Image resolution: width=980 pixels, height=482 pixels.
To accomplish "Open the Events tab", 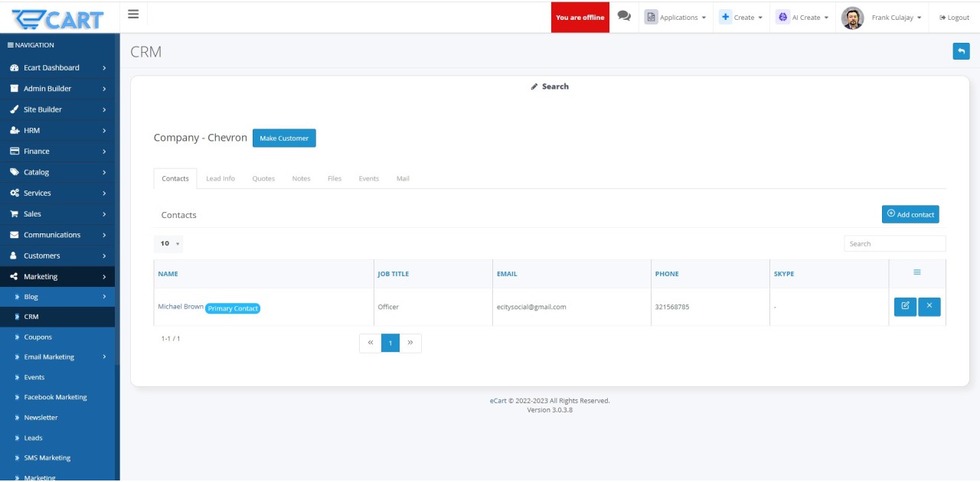I will [x=369, y=178].
